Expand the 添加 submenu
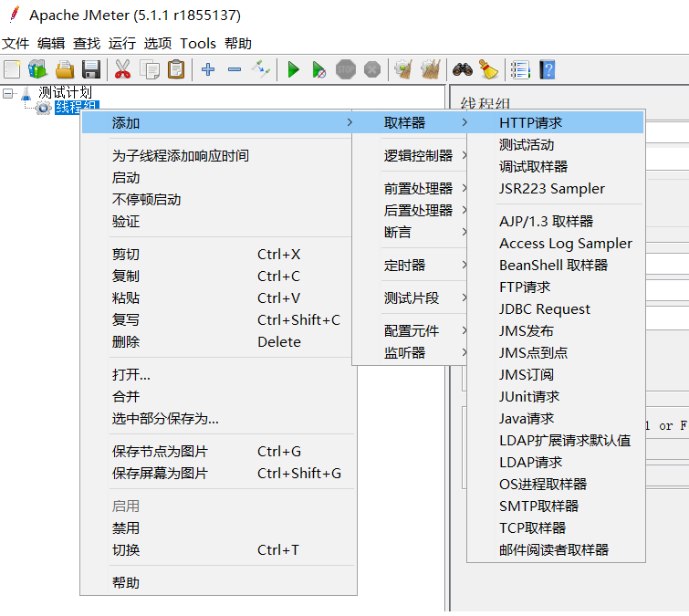This screenshot has height=616, width=689. coord(217,122)
